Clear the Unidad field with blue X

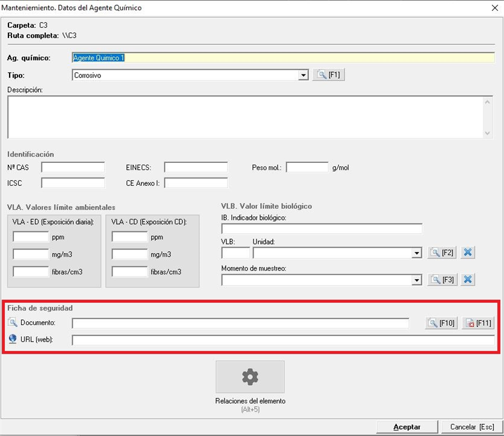coord(467,253)
